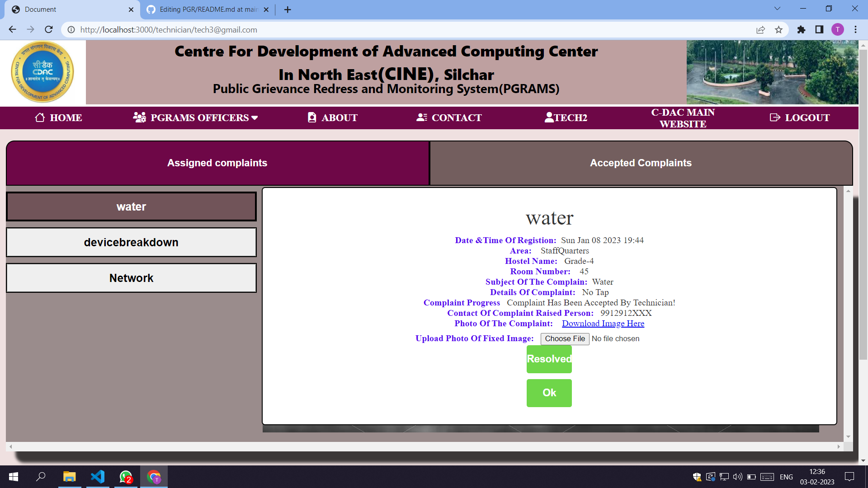This screenshot has height=488, width=868.
Task: Open the browser Extensions puzzle icon
Action: (801, 30)
